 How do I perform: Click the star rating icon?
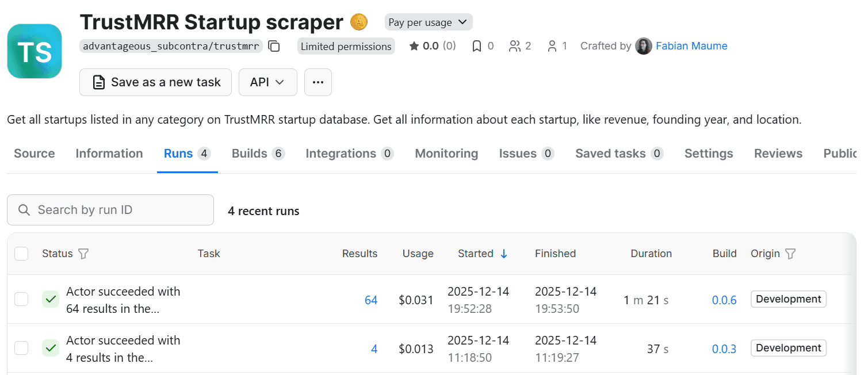414,46
